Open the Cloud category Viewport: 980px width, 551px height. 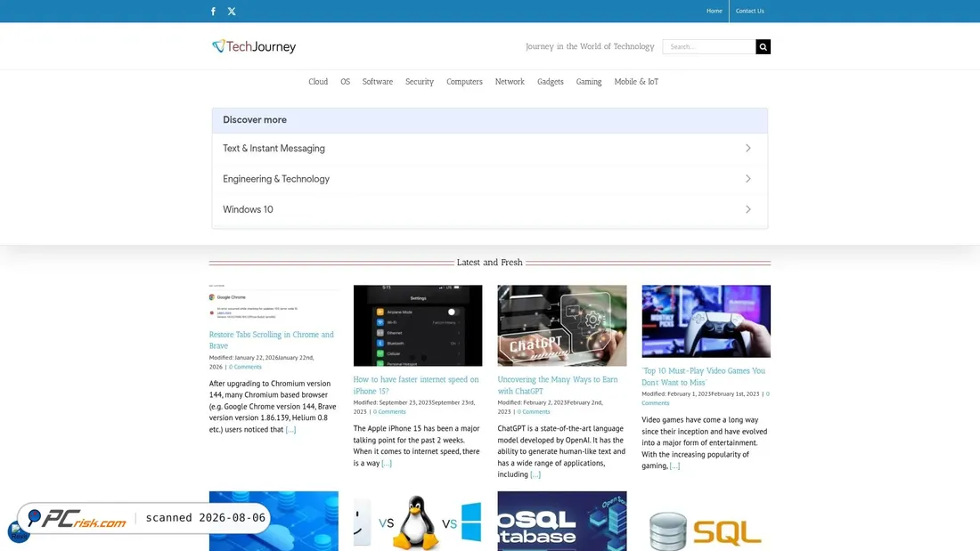pyautogui.click(x=318, y=82)
